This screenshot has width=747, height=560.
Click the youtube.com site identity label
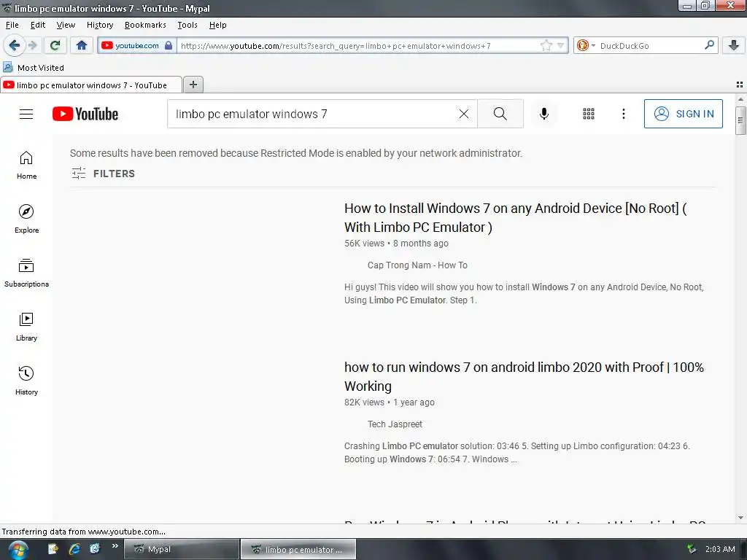[x=136, y=46]
